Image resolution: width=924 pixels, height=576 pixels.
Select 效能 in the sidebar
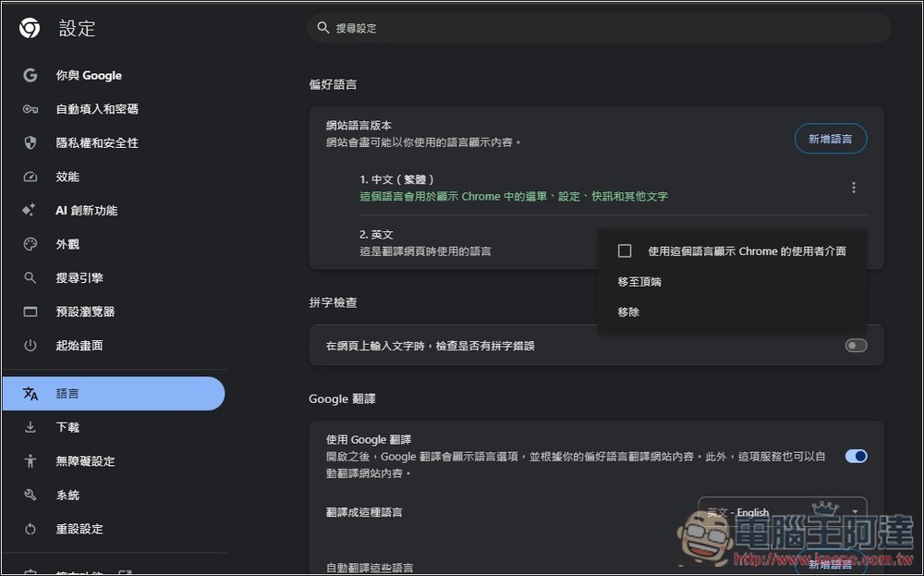coord(67,177)
